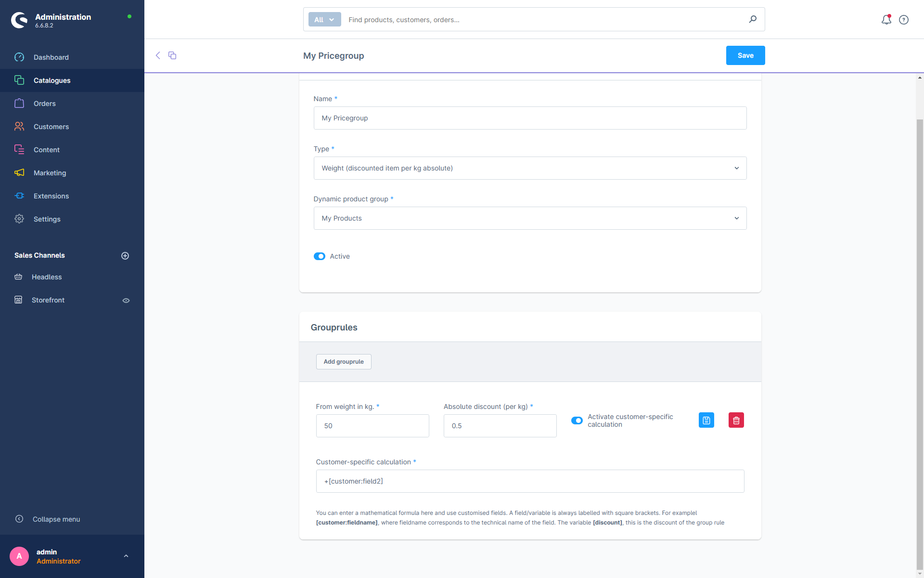The image size is (924, 578).
Task: Click the Customer-specific calculation formula field
Action: (530, 481)
